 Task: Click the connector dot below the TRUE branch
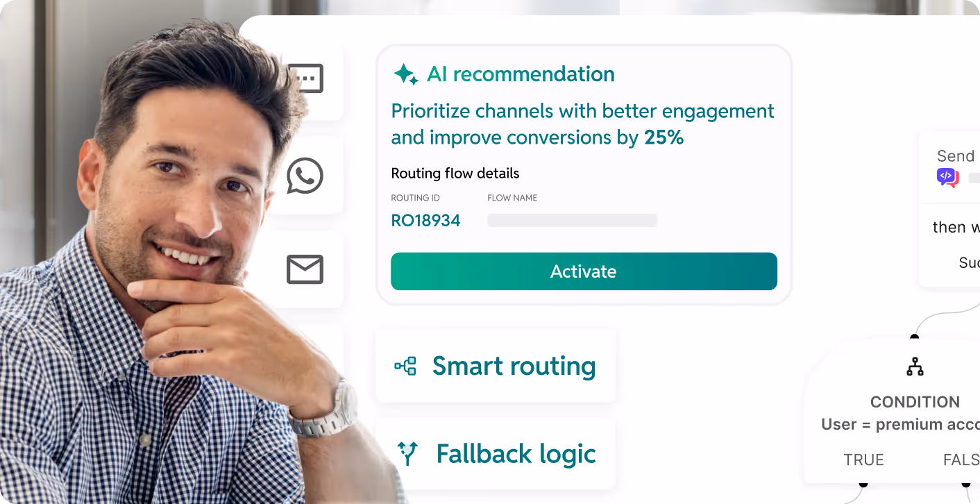pos(863,484)
